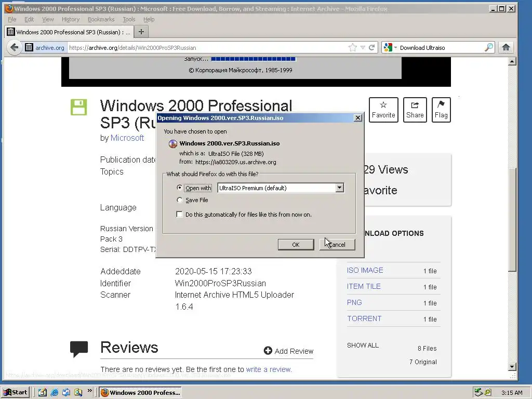Click Internet Explorer quick launch icon
This screenshot has height=399, width=532.
[x=54, y=393]
